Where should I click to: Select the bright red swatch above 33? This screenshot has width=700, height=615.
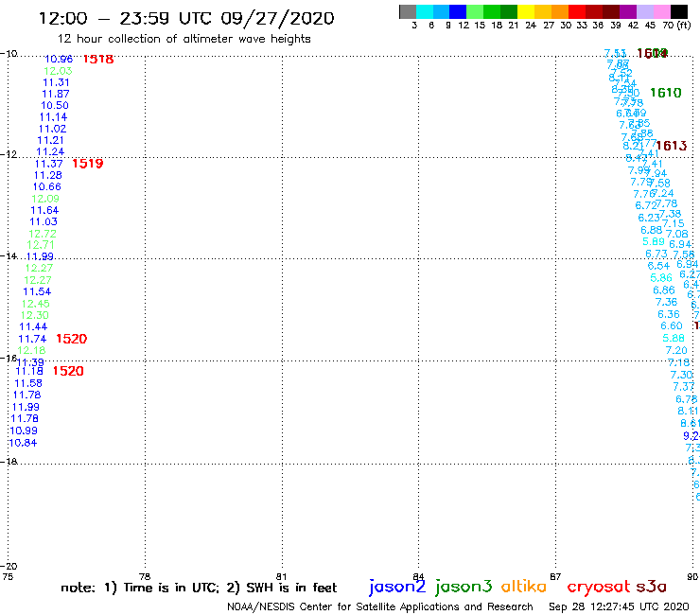577,11
